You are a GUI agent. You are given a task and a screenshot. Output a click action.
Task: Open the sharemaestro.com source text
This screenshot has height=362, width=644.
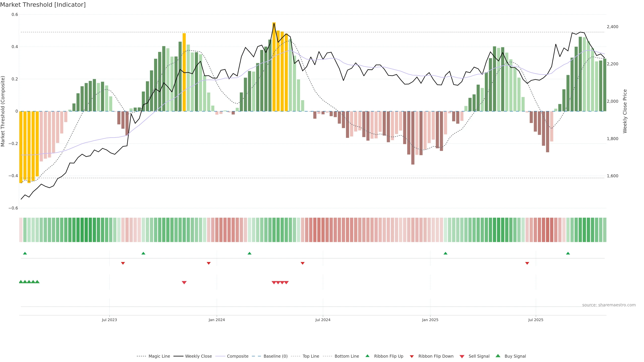pos(609,305)
